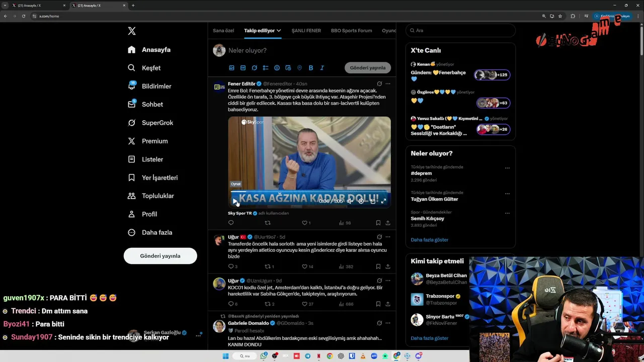
Task: Open more options on Uğur @Uur19o7 post
Action: coord(388,237)
